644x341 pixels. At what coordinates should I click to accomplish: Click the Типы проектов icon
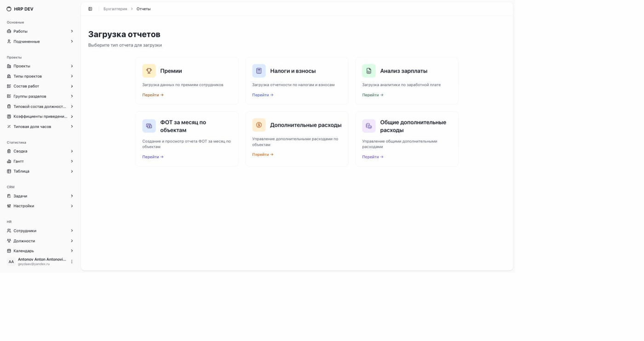[9, 76]
